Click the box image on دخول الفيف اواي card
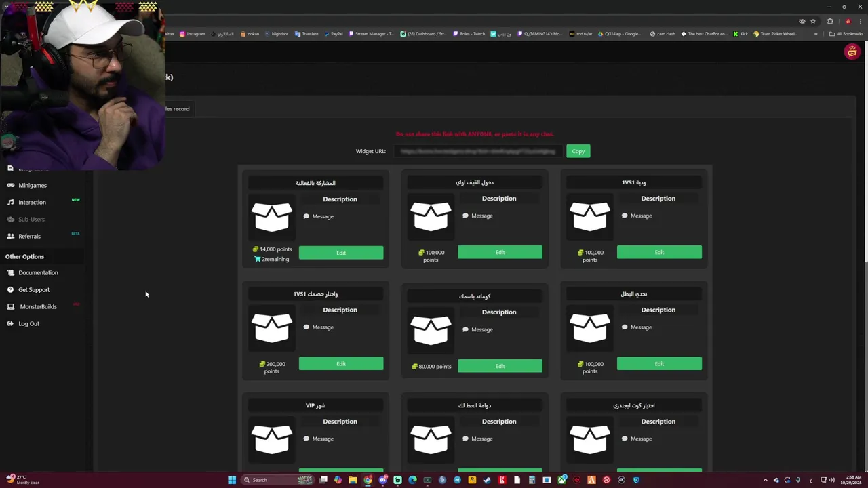Screen dimensions: 868x488 431,217
